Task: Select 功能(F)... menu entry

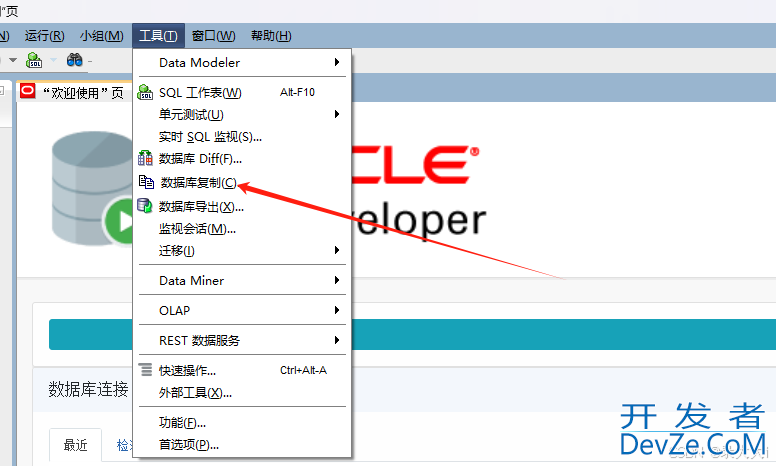Action: 242,423
